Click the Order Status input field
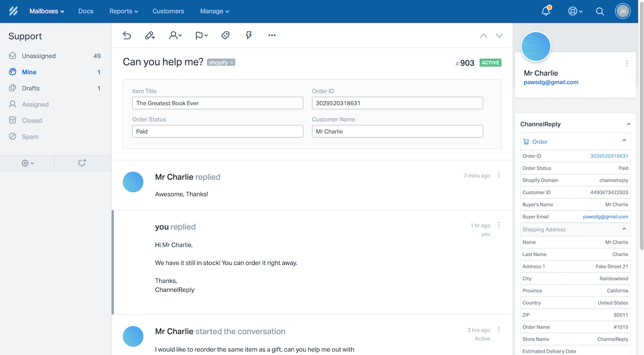 coord(217,131)
